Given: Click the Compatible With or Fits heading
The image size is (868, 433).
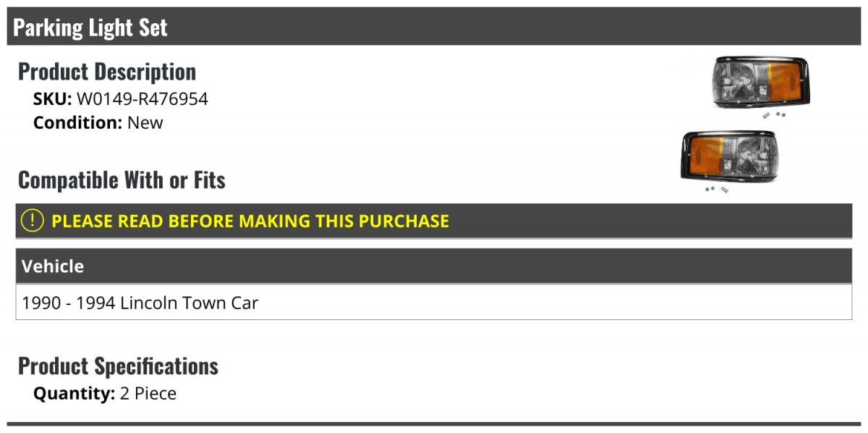Looking at the screenshot, I should (122, 180).
